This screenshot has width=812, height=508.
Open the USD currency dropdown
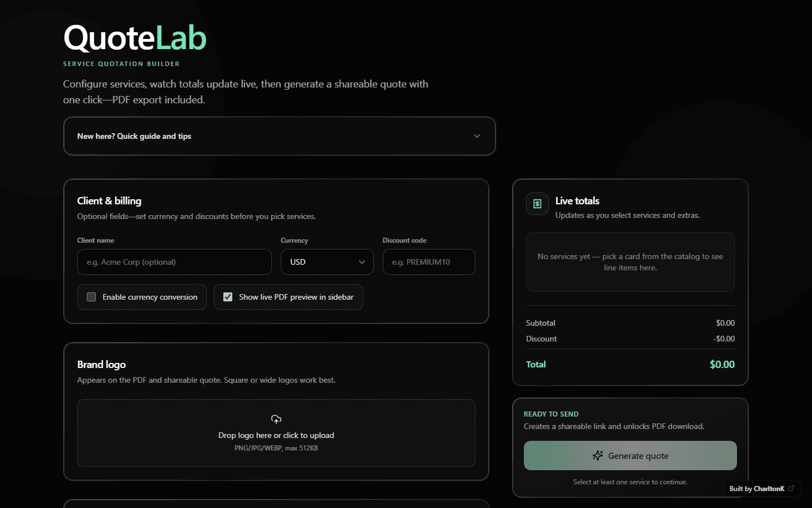click(327, 262)
